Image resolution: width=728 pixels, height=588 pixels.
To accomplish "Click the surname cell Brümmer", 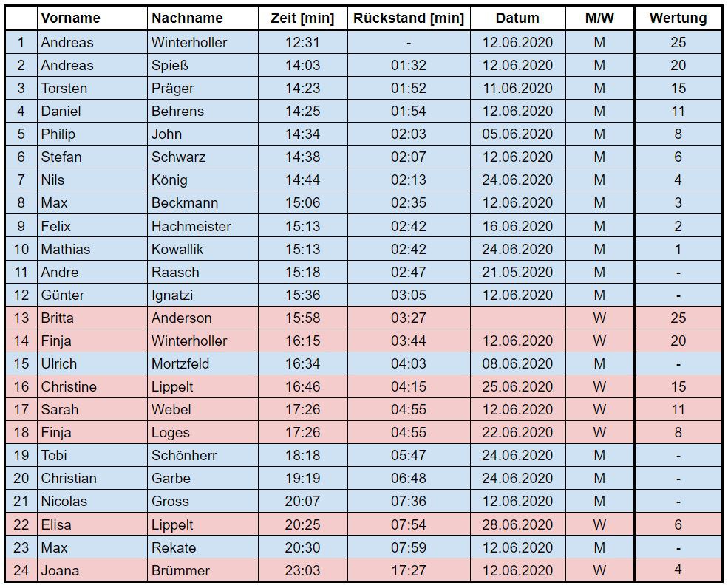I will coord(203,570).
